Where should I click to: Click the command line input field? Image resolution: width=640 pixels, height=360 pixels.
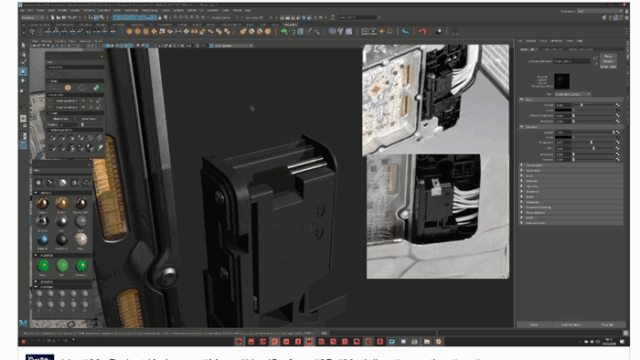[x=384, y=333]
